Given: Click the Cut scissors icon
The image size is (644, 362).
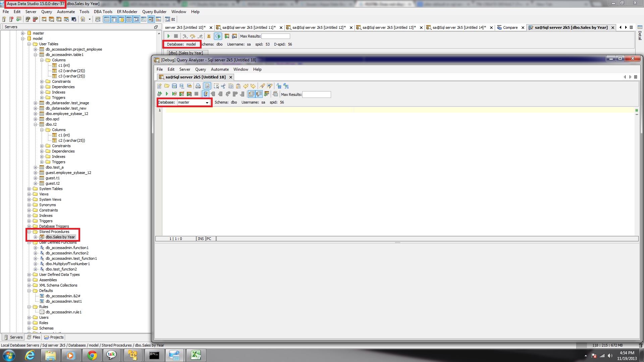Looking at the screenshot, I should pos(223,86).
